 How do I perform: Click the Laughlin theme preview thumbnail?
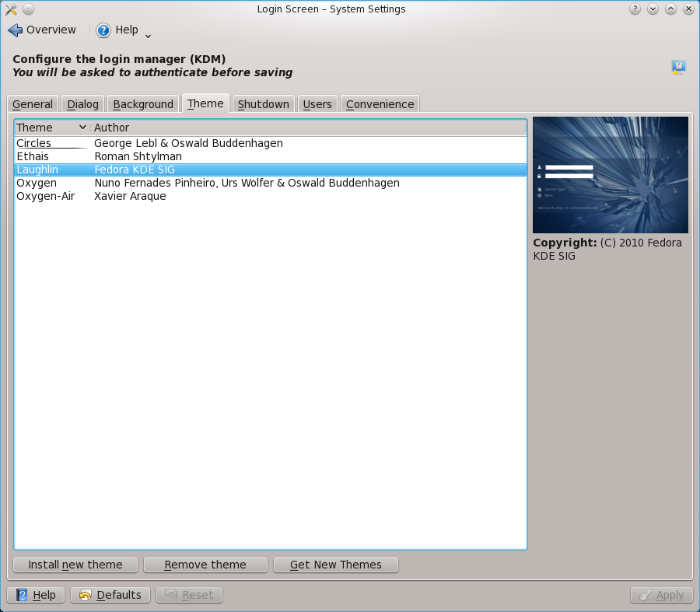tap(611, 174)
